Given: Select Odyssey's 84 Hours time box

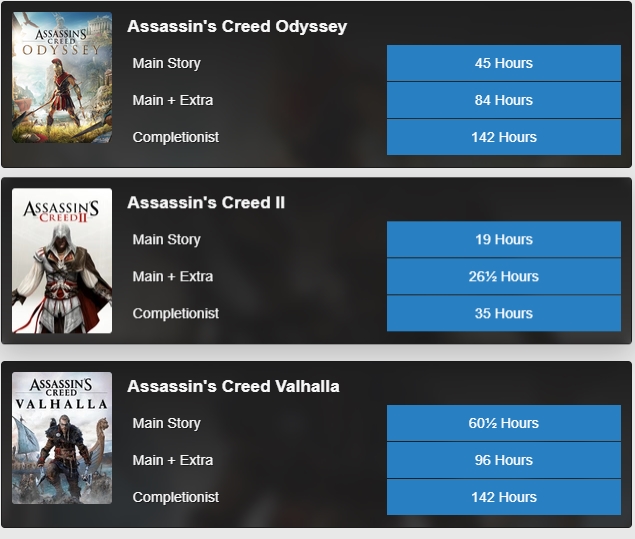Looking at the screenshot, I should [503, 100].
